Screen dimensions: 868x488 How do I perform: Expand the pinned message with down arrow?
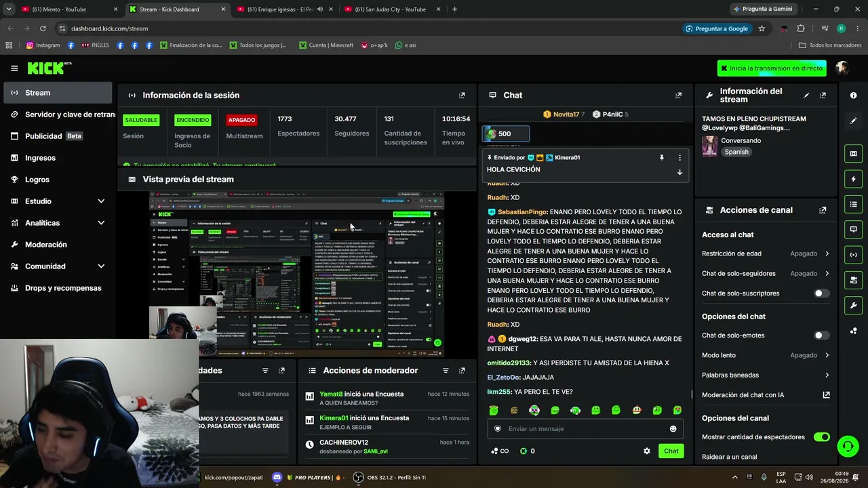[x=679, y=172]
